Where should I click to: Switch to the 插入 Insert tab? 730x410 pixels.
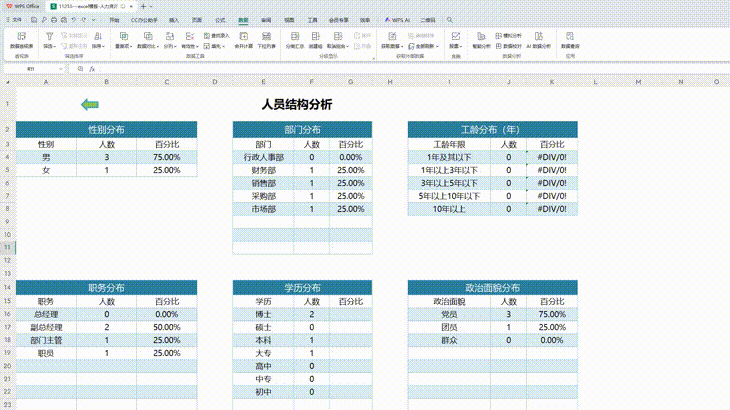click(x=174, y=20)
